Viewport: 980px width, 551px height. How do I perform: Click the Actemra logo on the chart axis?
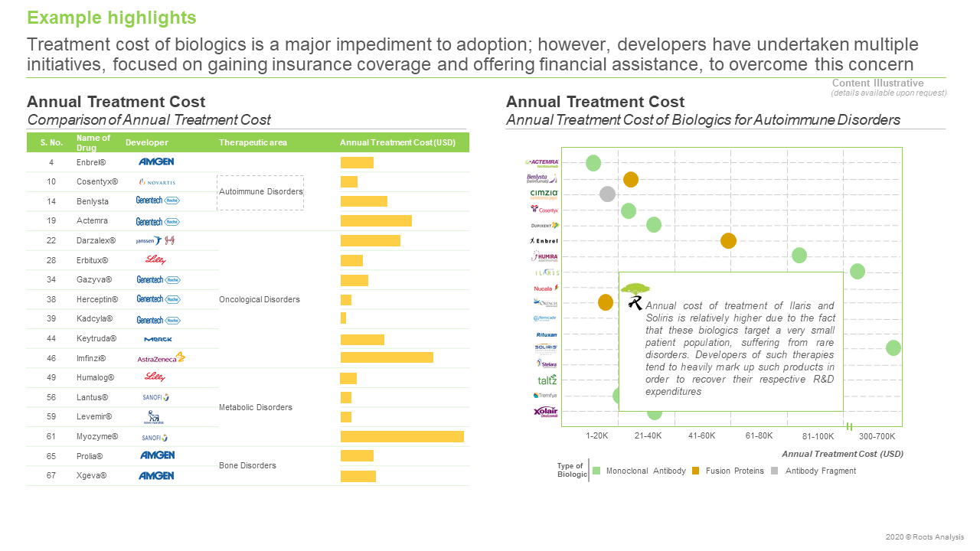click(542, 163)
